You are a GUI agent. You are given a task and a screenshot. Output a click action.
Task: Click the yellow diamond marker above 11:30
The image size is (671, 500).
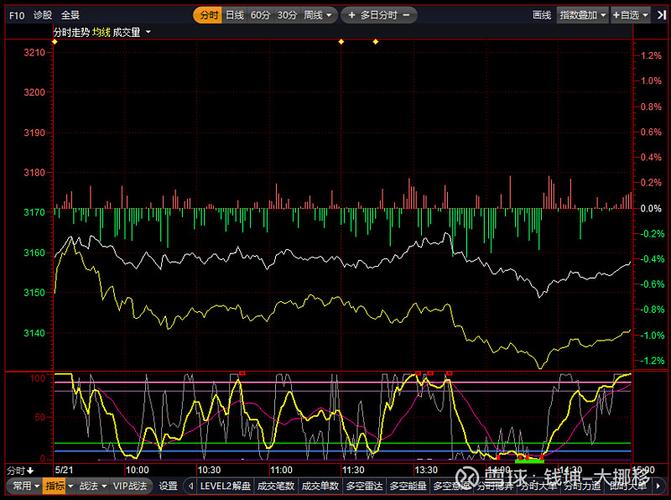[x=341, y=42]
